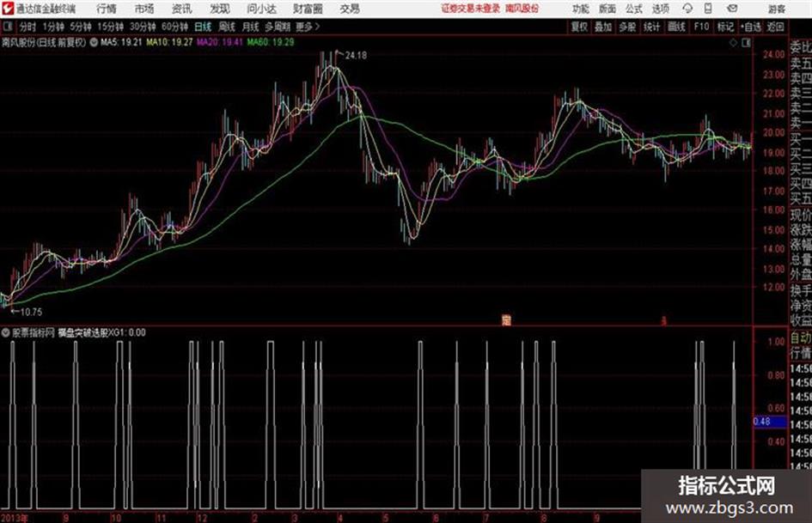Select the 日线 daily period
The height and width of the screenshot is (523, 812).
coord(203,27)
